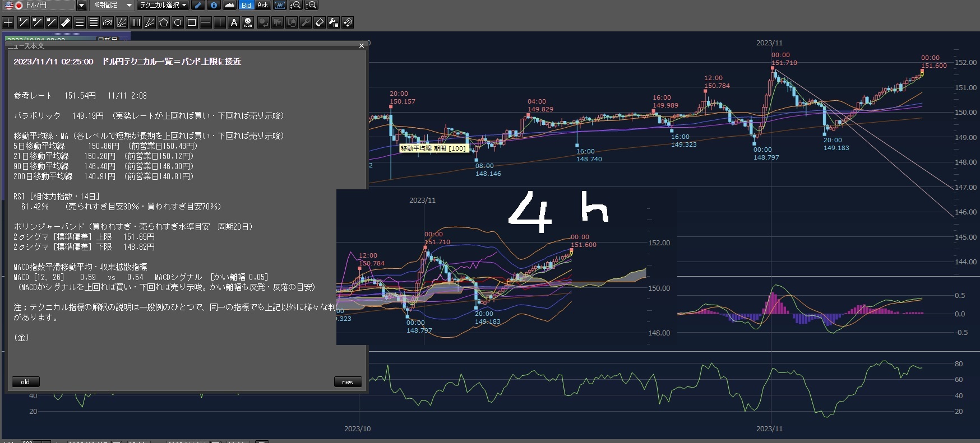Select the eraser tool in drawing toolbar

click(x=319, y=22)
